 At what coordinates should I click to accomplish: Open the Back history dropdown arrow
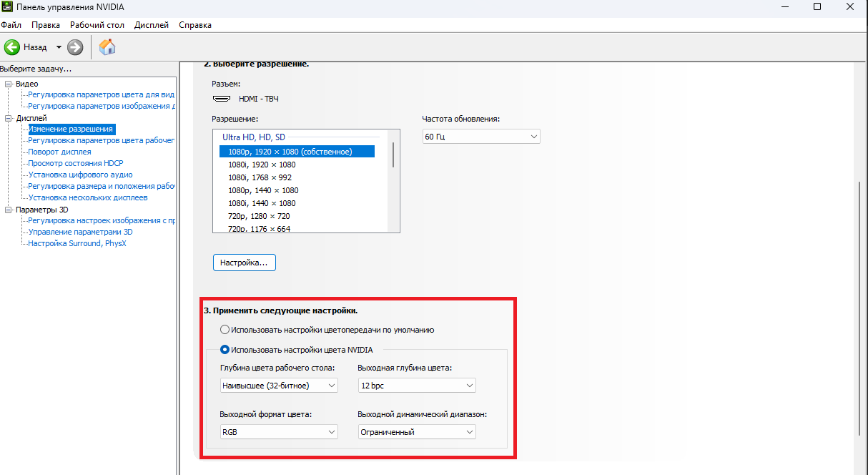click(59, 47)
